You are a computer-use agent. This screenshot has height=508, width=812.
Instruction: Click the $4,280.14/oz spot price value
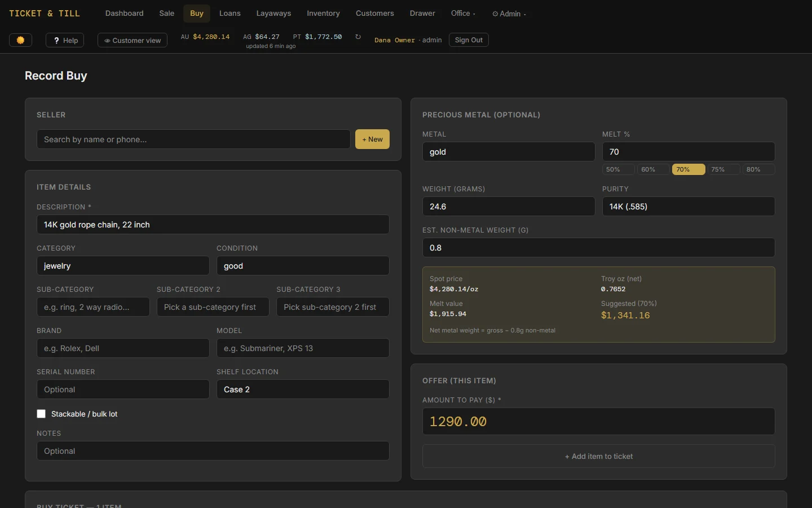[454, 289]
